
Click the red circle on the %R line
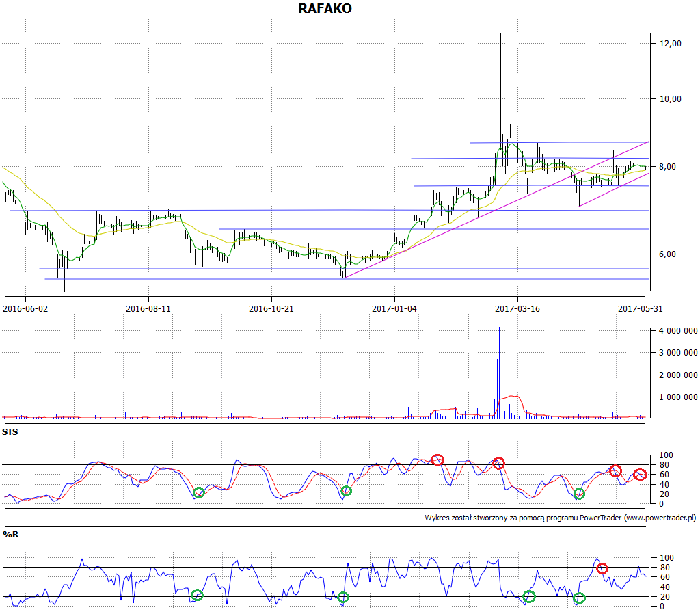pyautogui.click(x=602, y=569)
